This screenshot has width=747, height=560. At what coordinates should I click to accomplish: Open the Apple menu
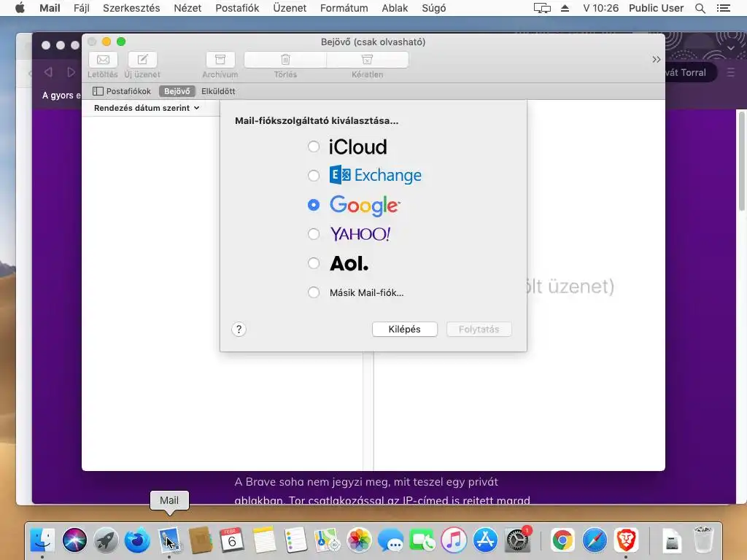pyautogui.click(x=20, y=8)
